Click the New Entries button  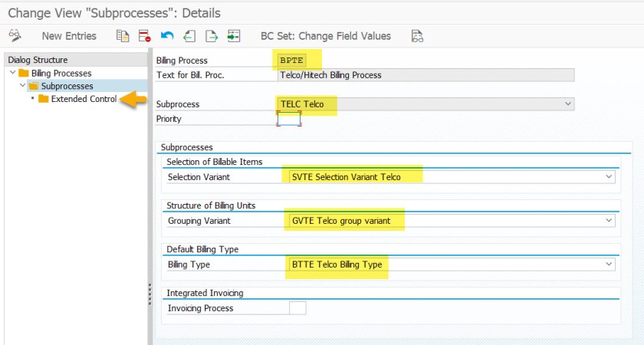pyautogui.click(x=69, y=36)
